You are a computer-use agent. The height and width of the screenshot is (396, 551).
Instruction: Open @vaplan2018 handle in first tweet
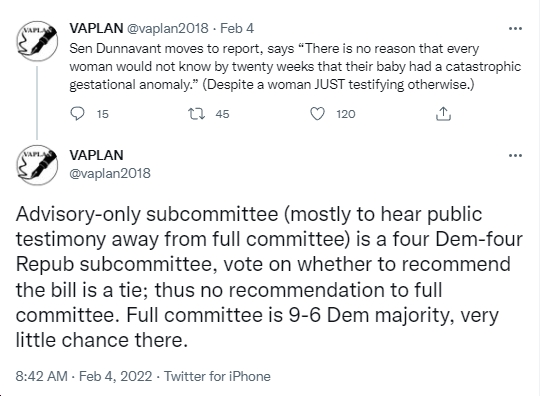[x=167, y=28]
